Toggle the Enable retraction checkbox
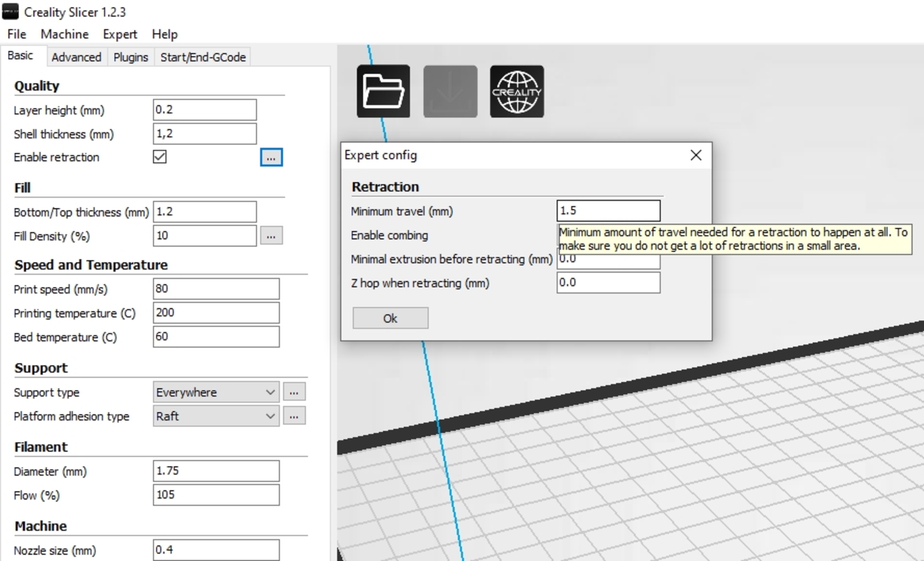 [x=160, y=157]
